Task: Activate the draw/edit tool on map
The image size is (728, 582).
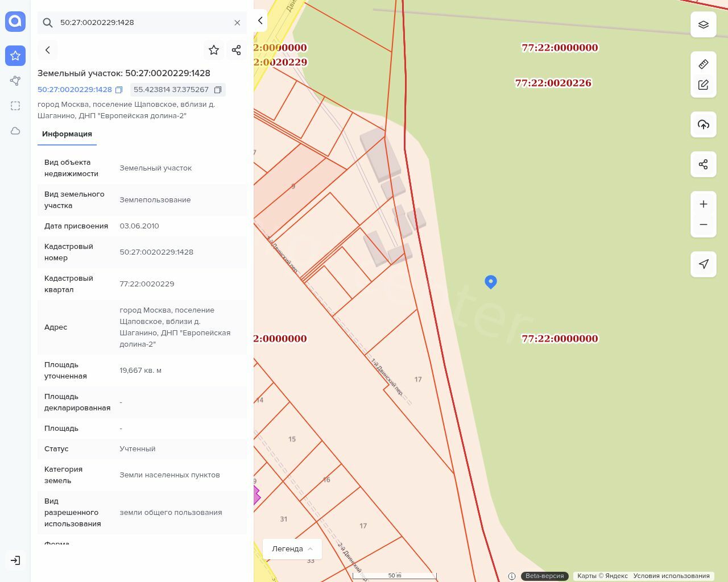Action: (x=703, y=85)
